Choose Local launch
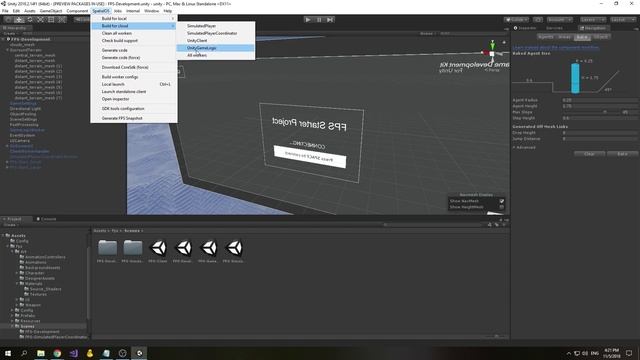 [x=134, y=84]
